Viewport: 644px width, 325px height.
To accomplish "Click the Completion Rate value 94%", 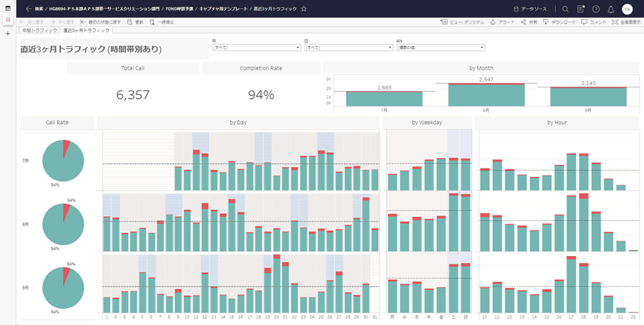I will coord(261,95).
